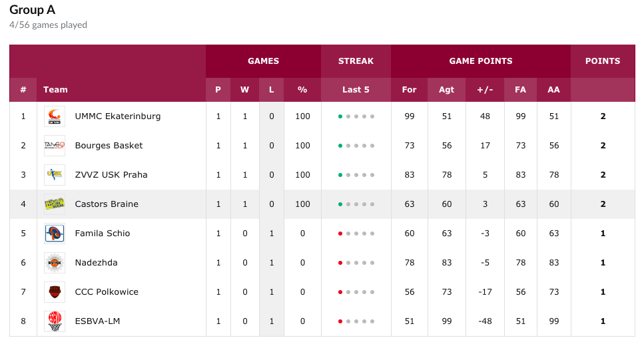Click the Bourges Basket Tango logo

tap(55, 146)
